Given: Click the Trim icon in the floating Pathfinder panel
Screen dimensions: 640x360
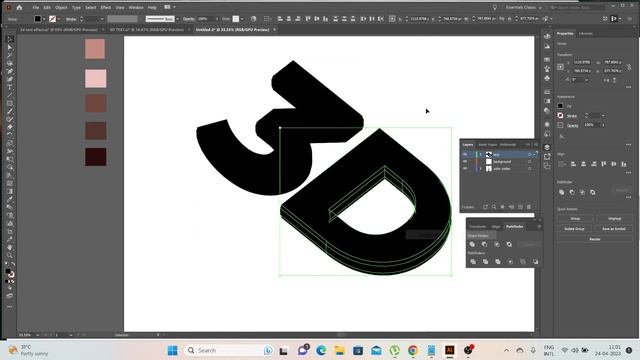Looking at the screenshot, I should coord(485,262).
